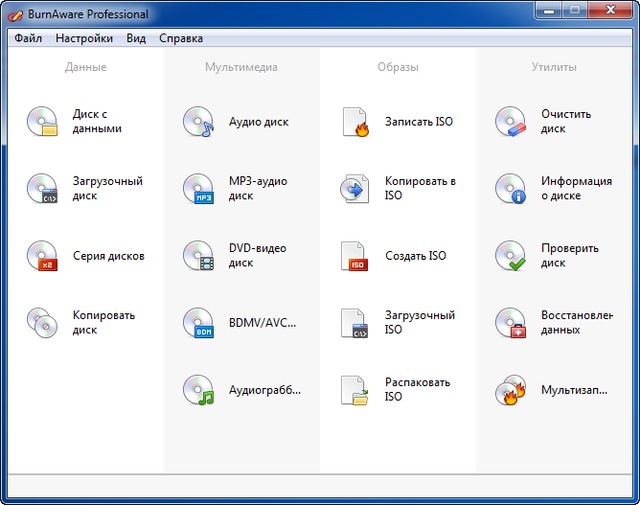Open the Файл menu

[28, 38]
